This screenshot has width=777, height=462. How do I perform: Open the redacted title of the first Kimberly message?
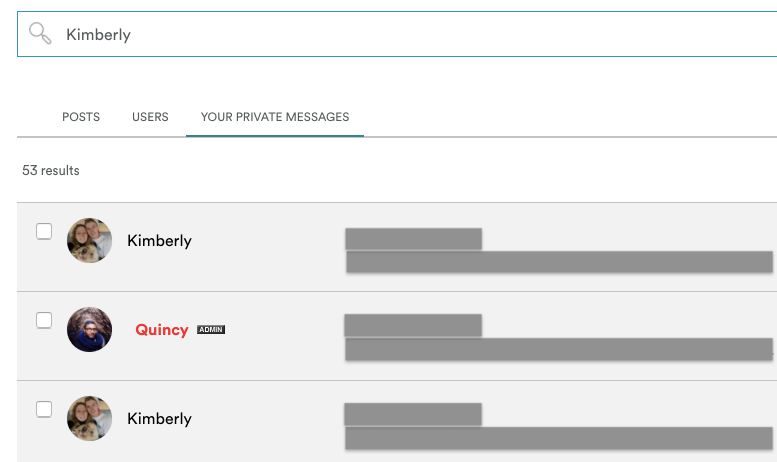pos(413,239)
